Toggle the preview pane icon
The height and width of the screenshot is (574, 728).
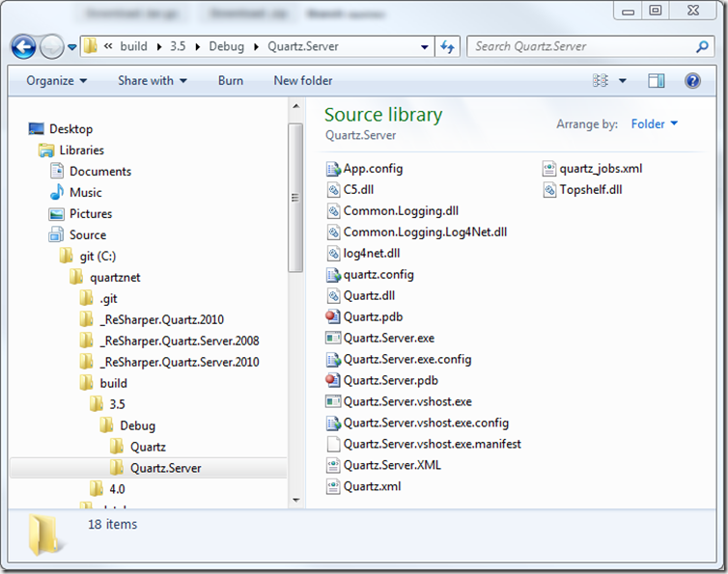pos(656,81)
